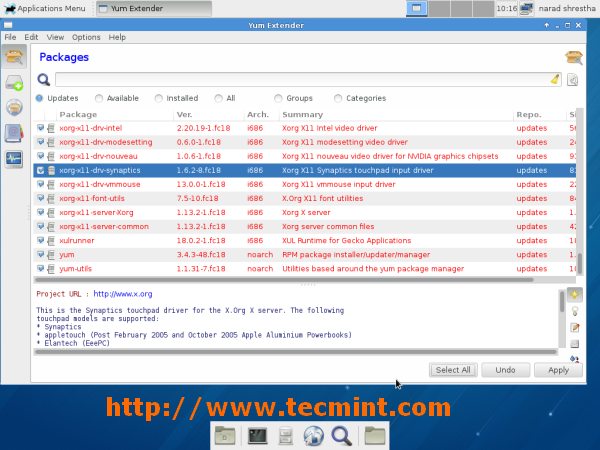This screenshot has width=600, height=450.
Task: Open the Help menu
Action: [117, 37]
